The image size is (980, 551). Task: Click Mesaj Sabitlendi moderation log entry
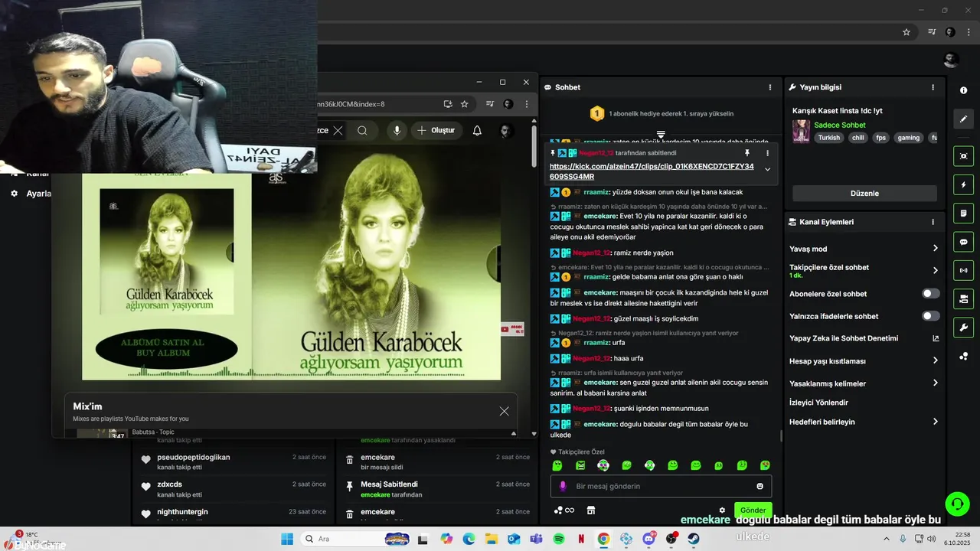(x=389, y=484)
